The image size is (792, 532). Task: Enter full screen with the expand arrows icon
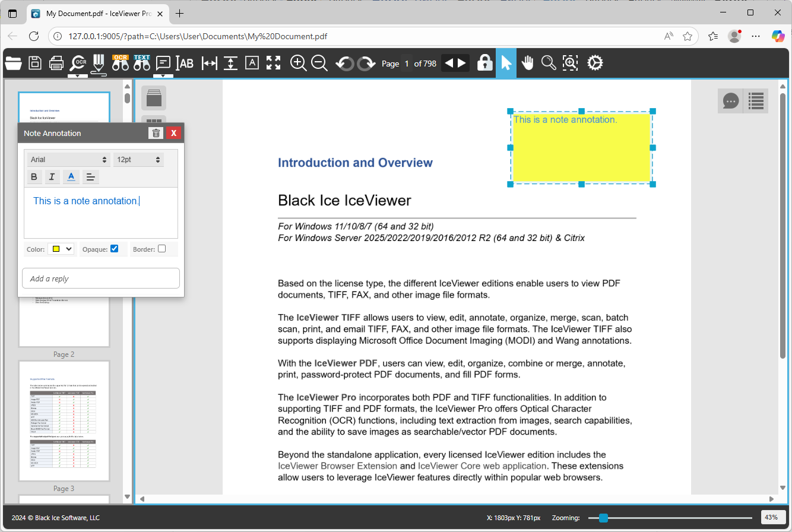coord(273,63)
